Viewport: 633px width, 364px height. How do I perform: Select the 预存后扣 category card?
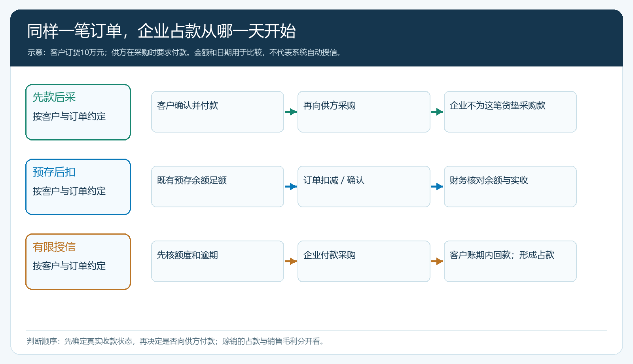tap(78, 187)
